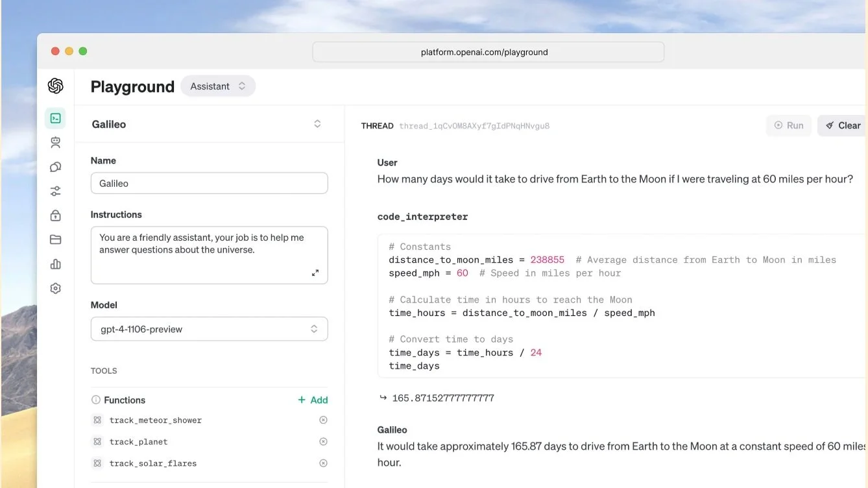This screenshot has height=488, width=868.
Task: Click the 'time_days = time_hours / 24' line
Action: [465, 352]
